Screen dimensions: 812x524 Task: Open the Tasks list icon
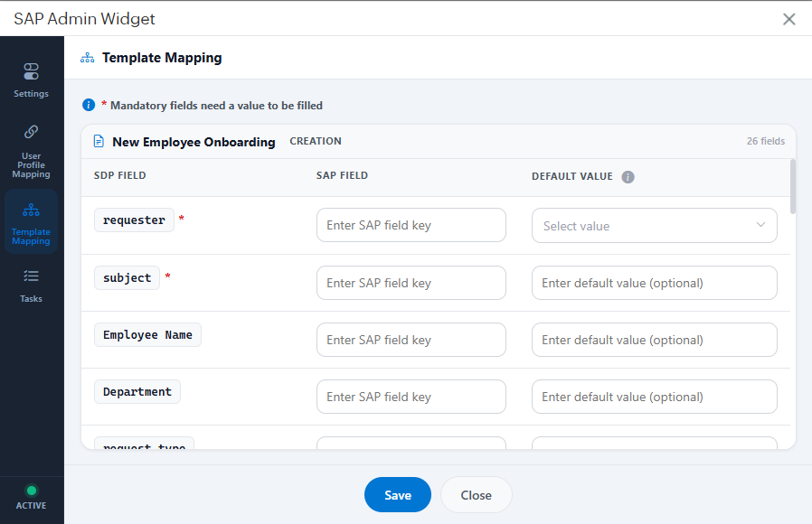pos(31,276)
